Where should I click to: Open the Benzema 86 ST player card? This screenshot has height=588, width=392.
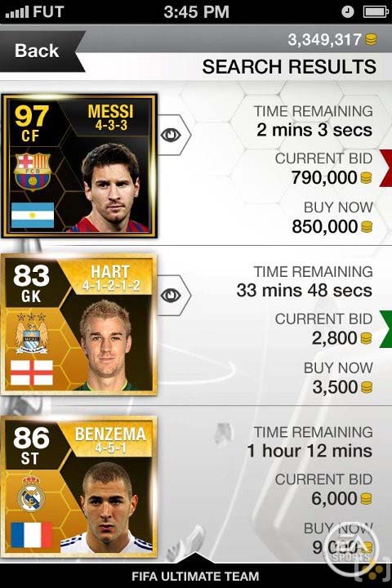point(79,487)
